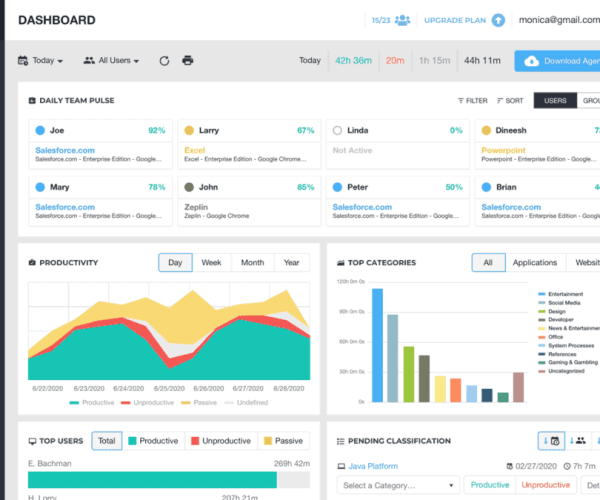600x500 pixels.
Task: Click the Entertainment legend color swatch
Action: pyautogui.click(x=541, y=293)
